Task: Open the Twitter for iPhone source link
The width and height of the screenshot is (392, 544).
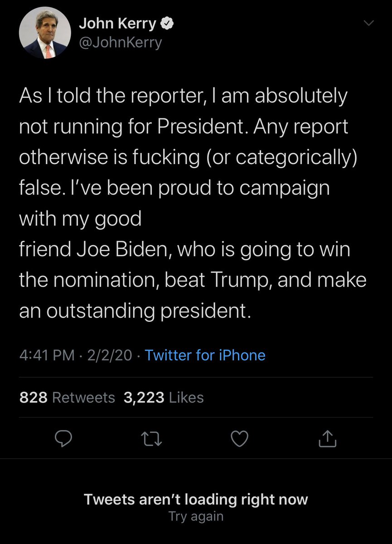Action: click(205, 355)
